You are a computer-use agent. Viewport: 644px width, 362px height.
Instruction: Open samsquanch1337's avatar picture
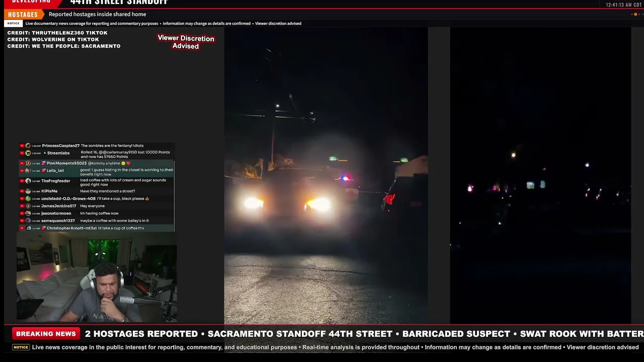click(x=28, y=221)
